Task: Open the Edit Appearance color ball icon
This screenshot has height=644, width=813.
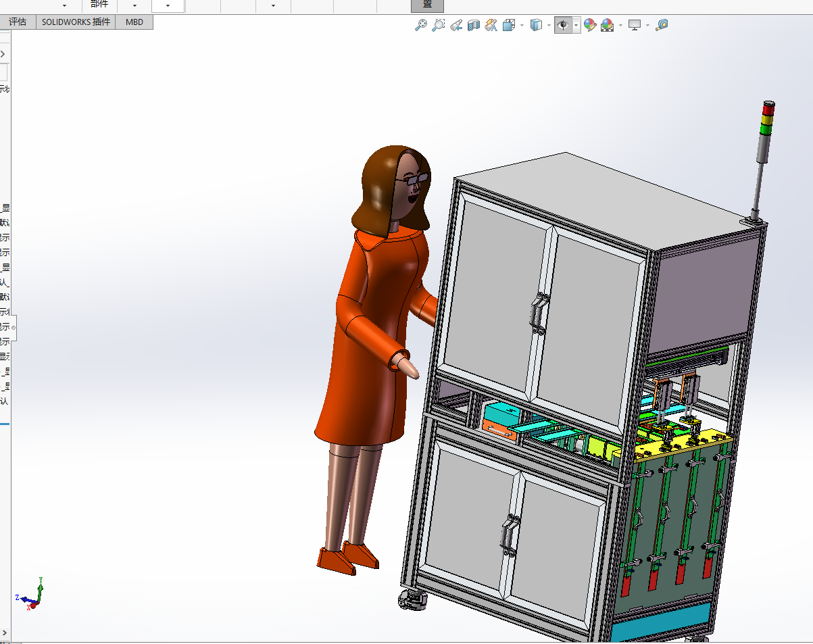Action: point(590,25)
